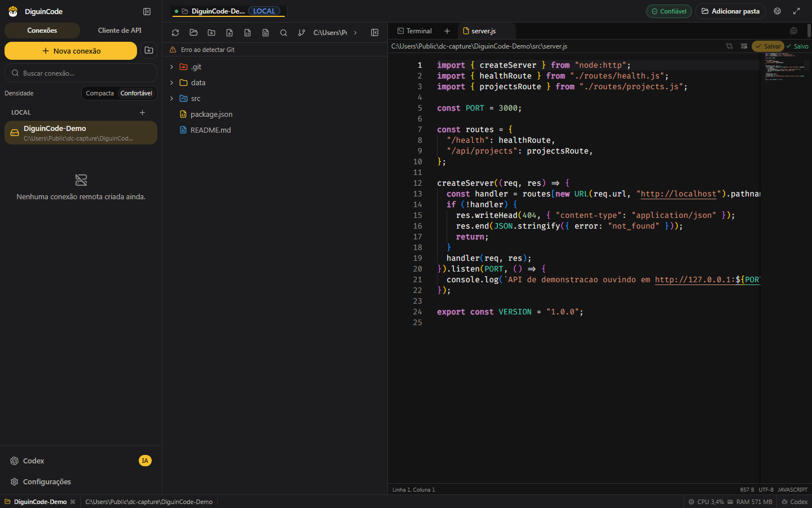Click the Buscar conexão search field
812x508 pixels.
point(81,73)
